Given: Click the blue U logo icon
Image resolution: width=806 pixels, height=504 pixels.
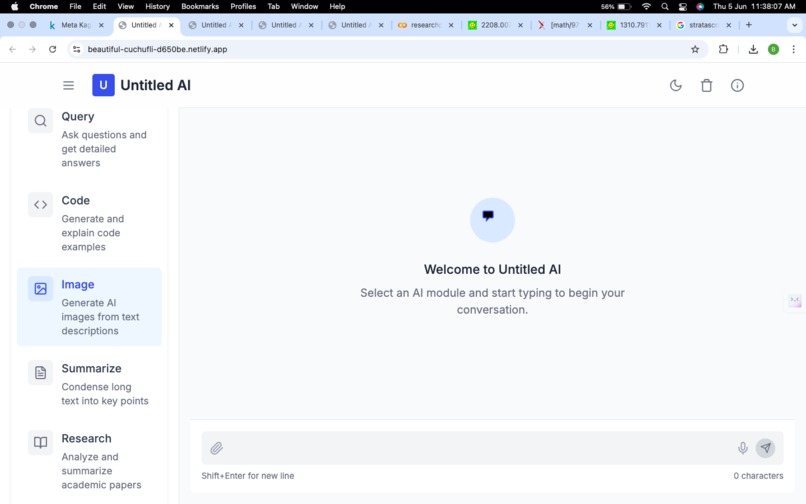Looking at the screenshot, I should click(x=103, y=85).
